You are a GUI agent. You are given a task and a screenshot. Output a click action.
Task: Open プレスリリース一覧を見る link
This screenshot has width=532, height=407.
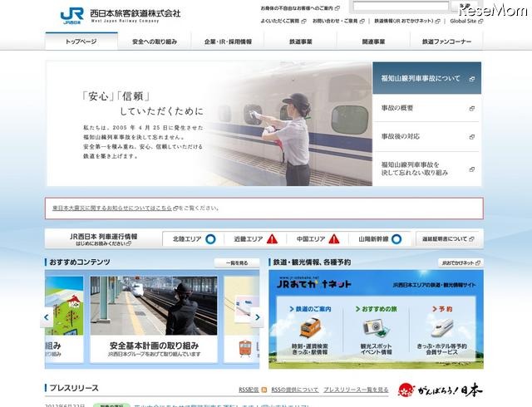[356, 390]
